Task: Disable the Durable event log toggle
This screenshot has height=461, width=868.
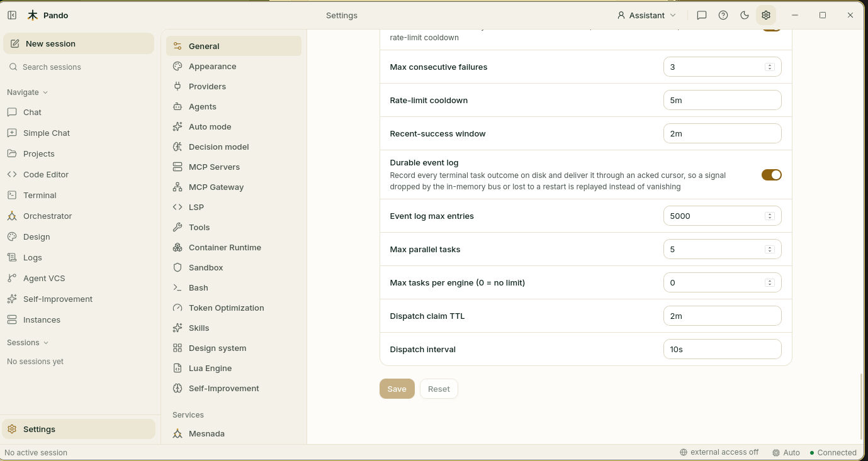Action: pyautogui.click(x=772, y=175)
